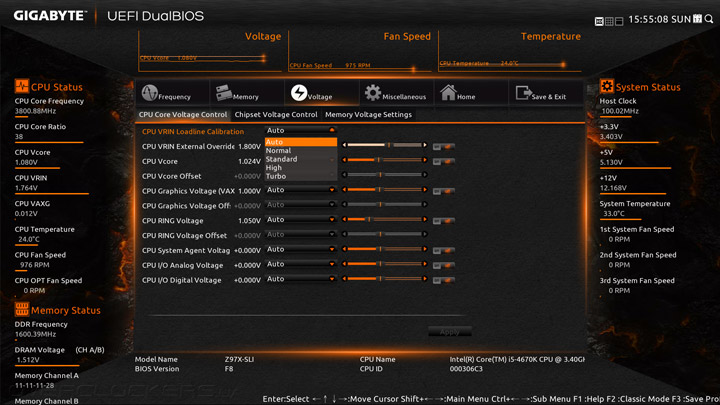The height and width of the screenshot is (405, 720).
Task: Open the Save & Exit tab
Action: pyautogui.click(x=546, y=93)
